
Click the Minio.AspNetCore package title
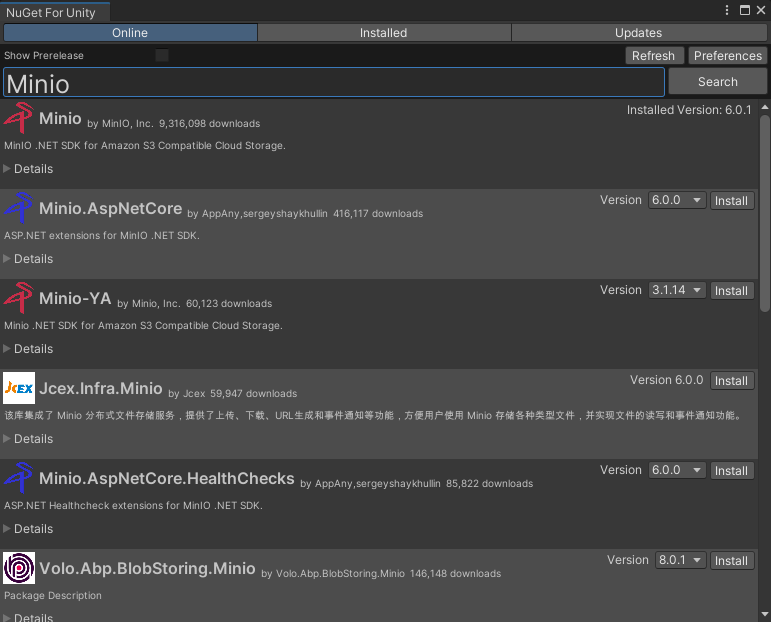[111, 208]
